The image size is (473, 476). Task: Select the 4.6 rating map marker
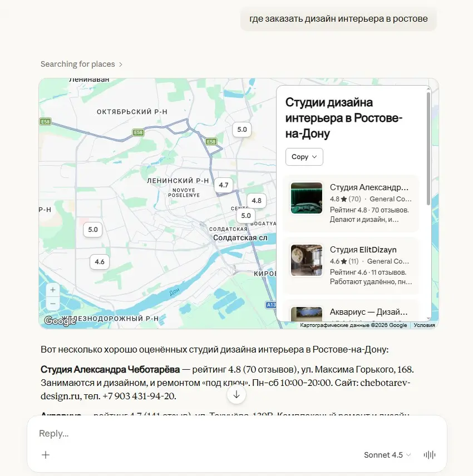(100, 262)
